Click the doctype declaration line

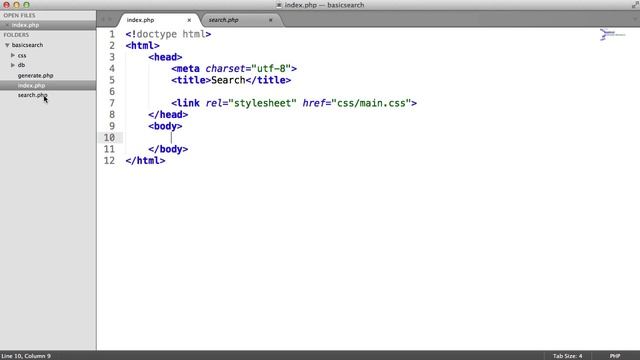pyautogui.click(x=168, y=34)
